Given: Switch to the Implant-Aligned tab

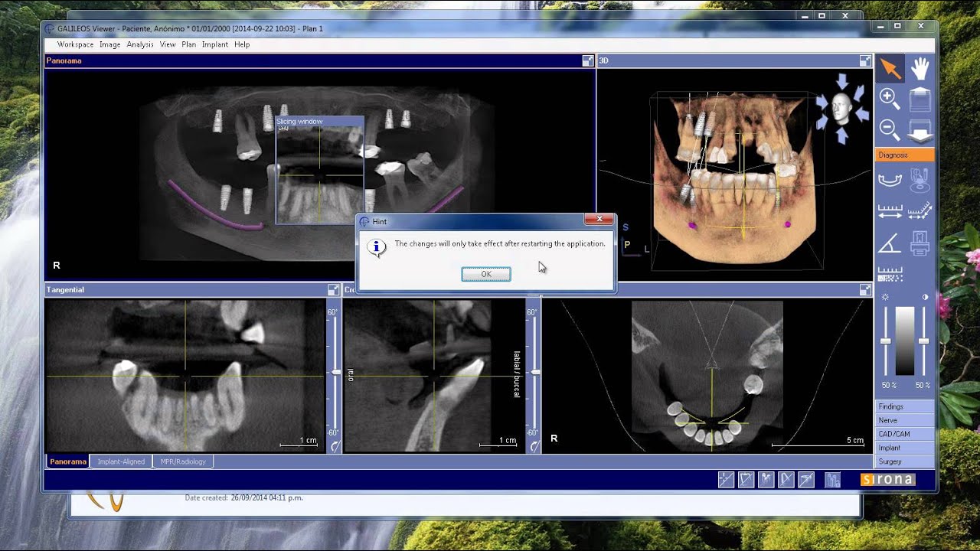Looking at the screenshot, I should [121, 461].
